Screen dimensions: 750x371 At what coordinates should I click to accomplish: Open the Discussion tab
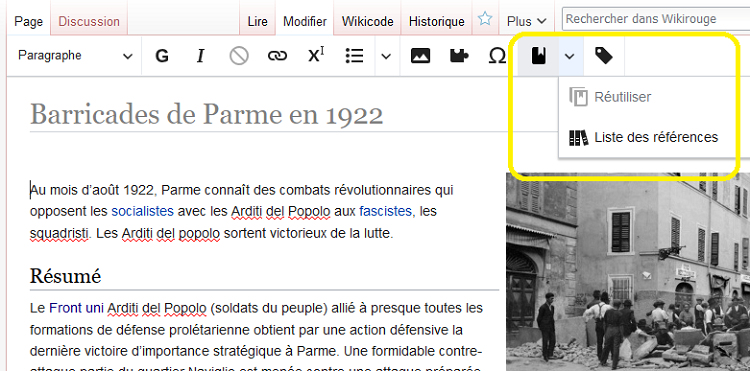click(89, 22)
